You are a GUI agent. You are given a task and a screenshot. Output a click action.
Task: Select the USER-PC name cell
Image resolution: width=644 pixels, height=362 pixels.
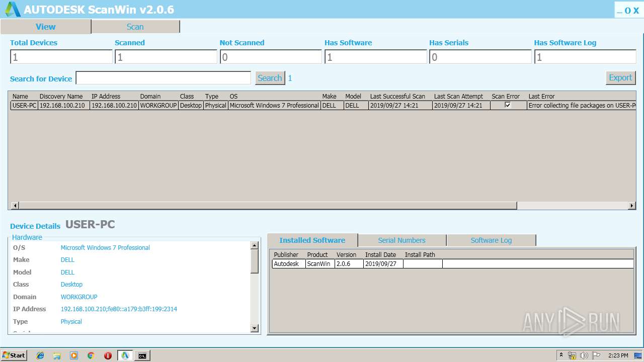pos(24,106)
